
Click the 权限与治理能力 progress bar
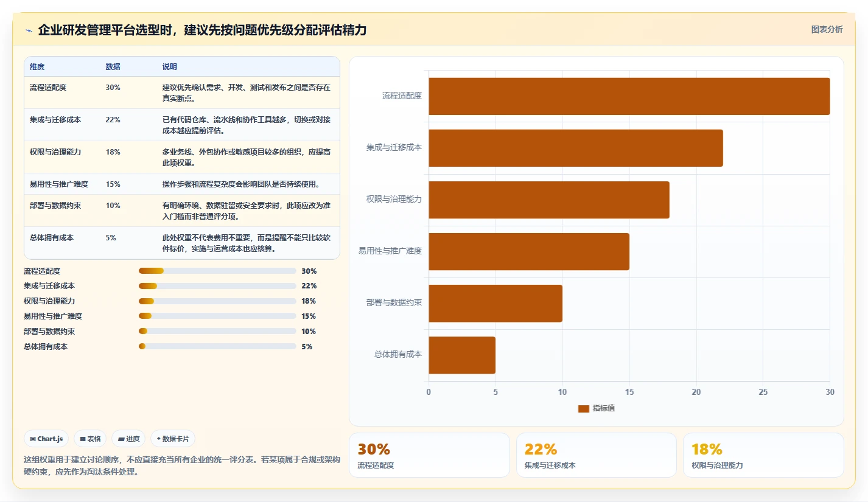pyautogui.click(x=217, y=301)
